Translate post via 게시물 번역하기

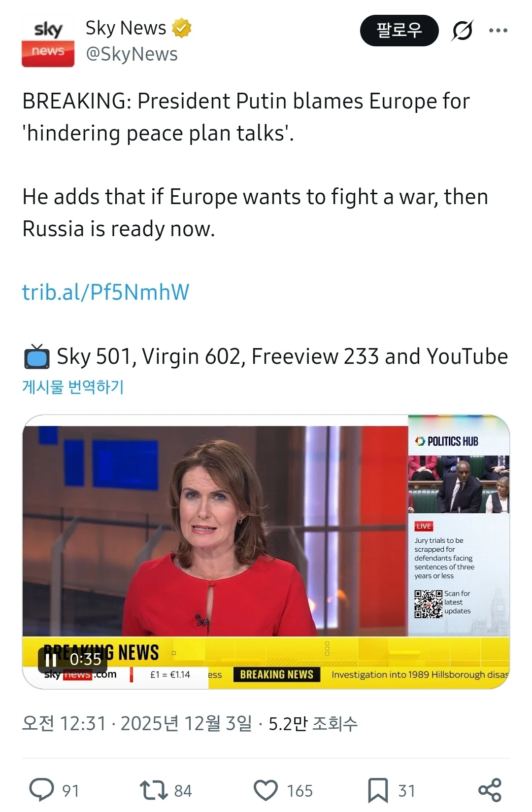[73, 387]
